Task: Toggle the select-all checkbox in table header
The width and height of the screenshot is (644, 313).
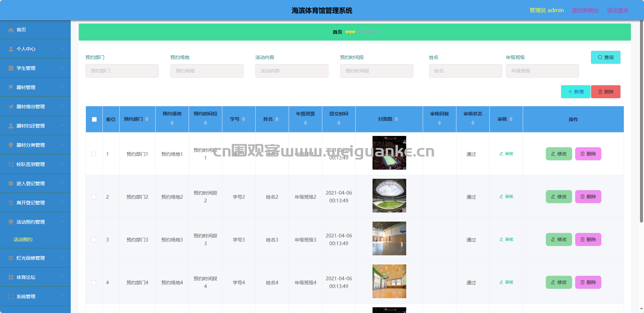Action: pos(94,119)
